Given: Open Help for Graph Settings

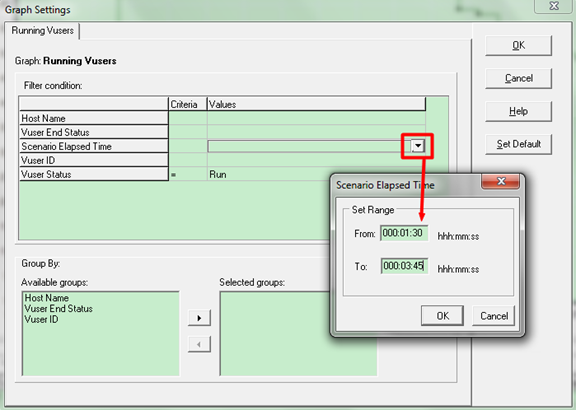Looking at the screenshot, I should click(518, 111).
